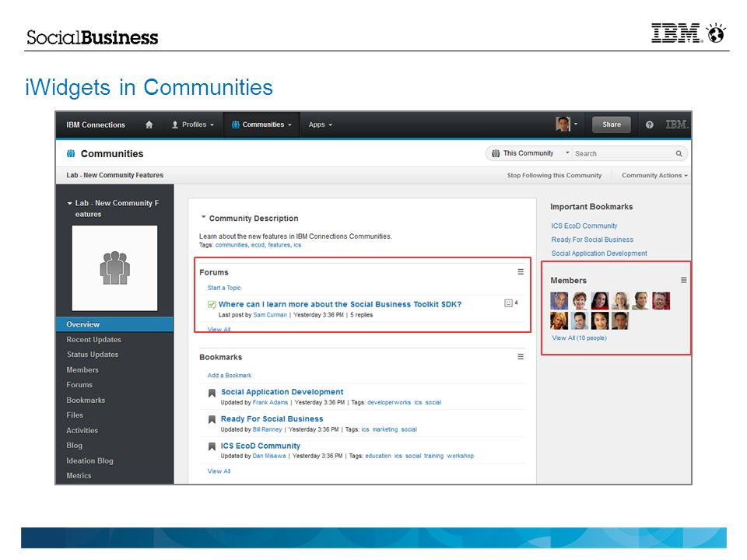Click the user profile photo in top bar

563,124
